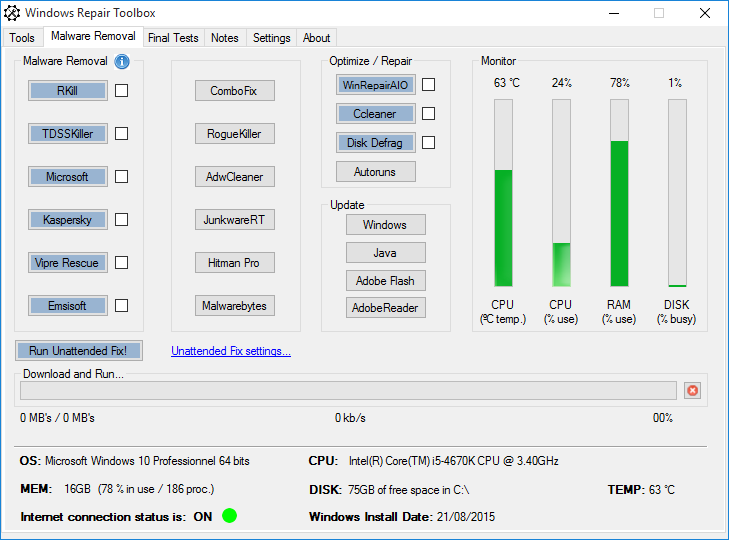This screenshot has height=540, width=729.
Task: Open Unattended Fix settings link
Action: [x=231, y=351]
